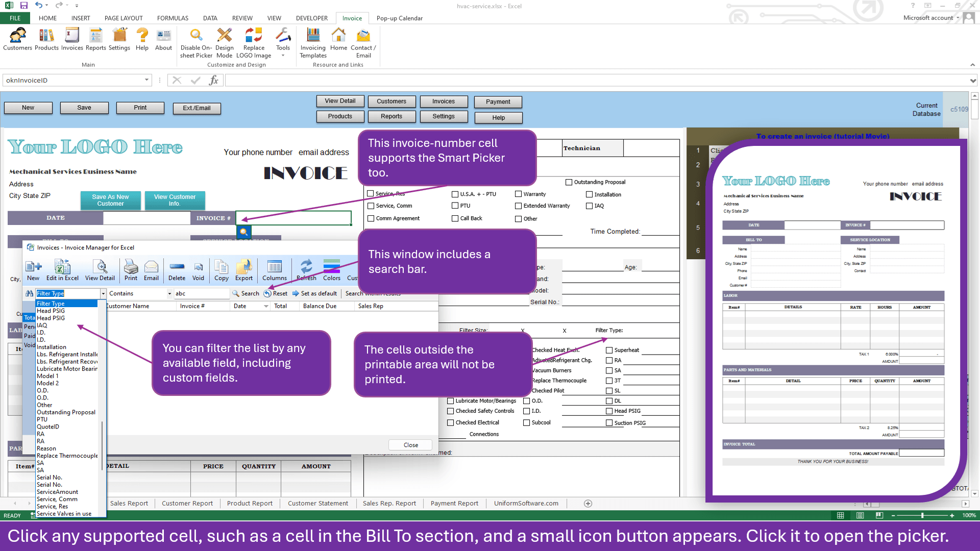Image resolution: width=980 pixels, height=551 pixels.
Task: Close the Invoice Manager window
Action: [410, 445]
